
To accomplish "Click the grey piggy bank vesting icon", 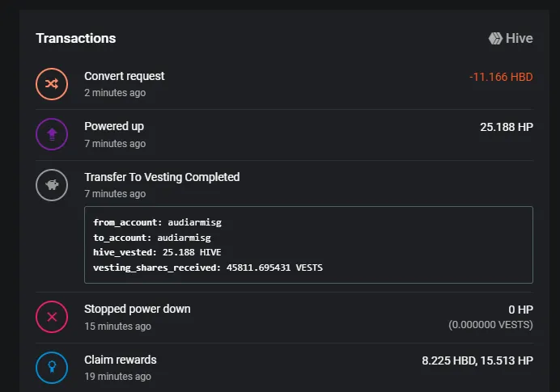I will pos(52,185).
